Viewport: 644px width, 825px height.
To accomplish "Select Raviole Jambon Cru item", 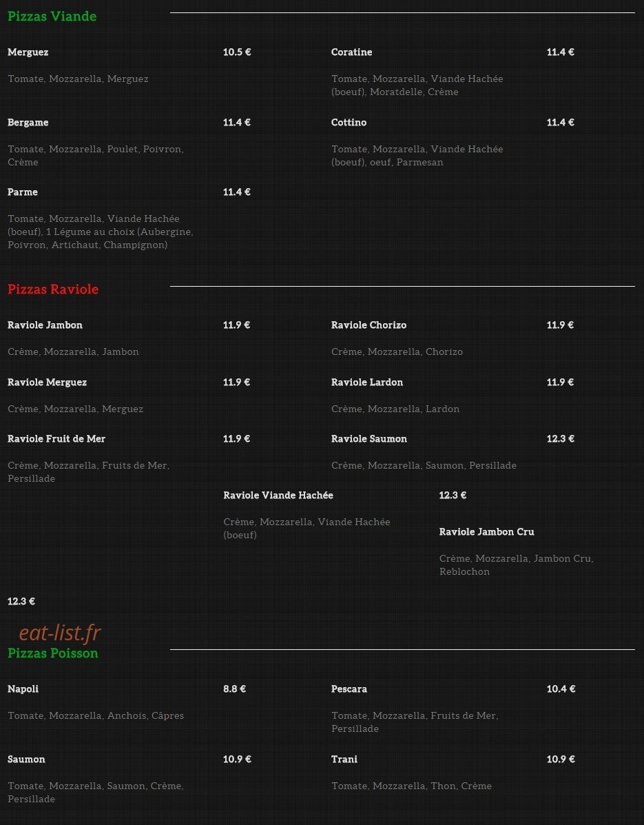I will 487,532.
